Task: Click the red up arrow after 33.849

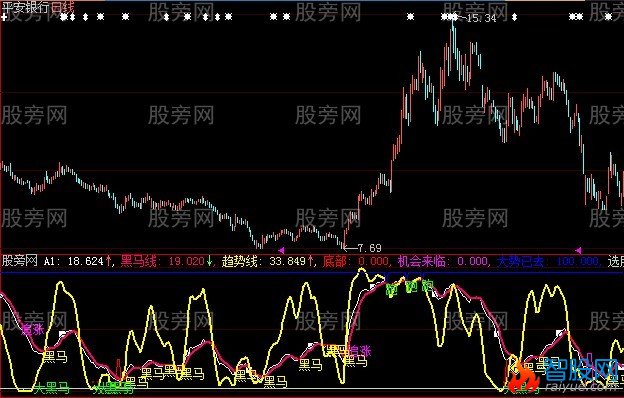Action: (310, 261)
